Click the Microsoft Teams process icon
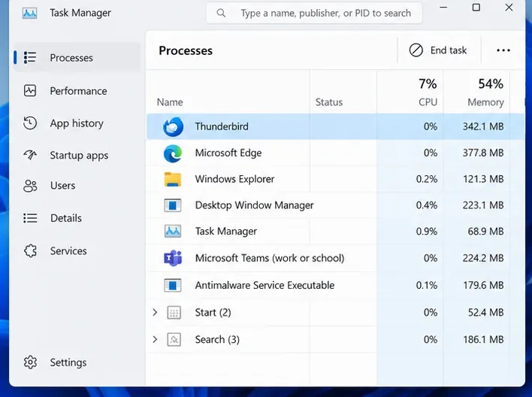Image resolution: width=532 pixels, height=397 pixels. [x=173, y=258]
